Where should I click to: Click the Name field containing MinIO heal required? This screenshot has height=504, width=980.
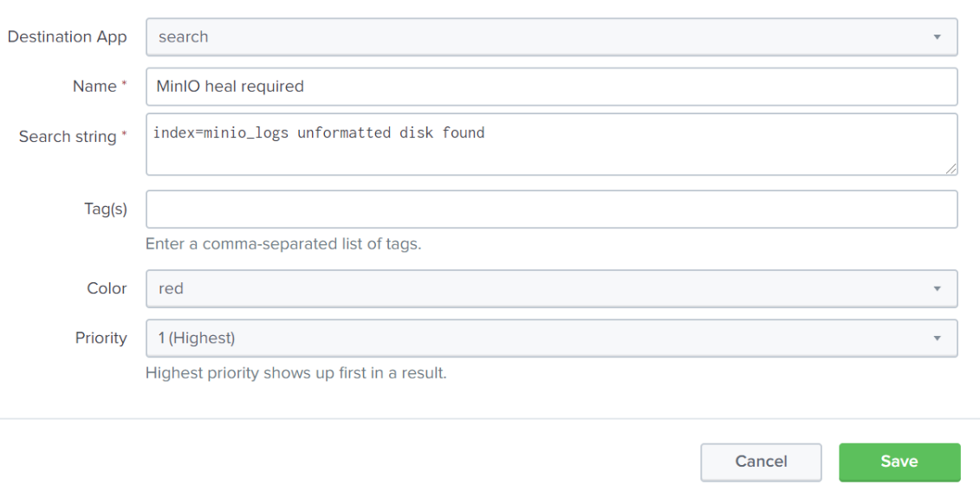tap(551, 87)
